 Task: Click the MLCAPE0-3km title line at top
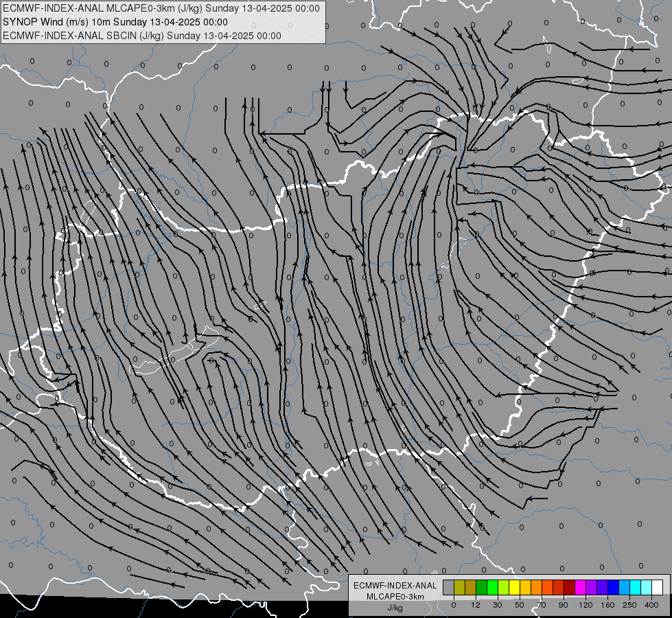[161, 8]
